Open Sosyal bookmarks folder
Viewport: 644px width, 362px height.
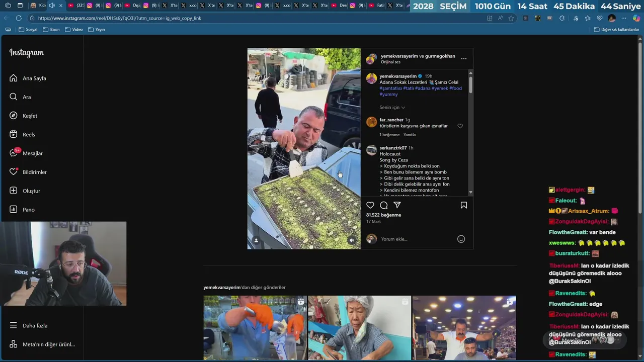(28, 30)
